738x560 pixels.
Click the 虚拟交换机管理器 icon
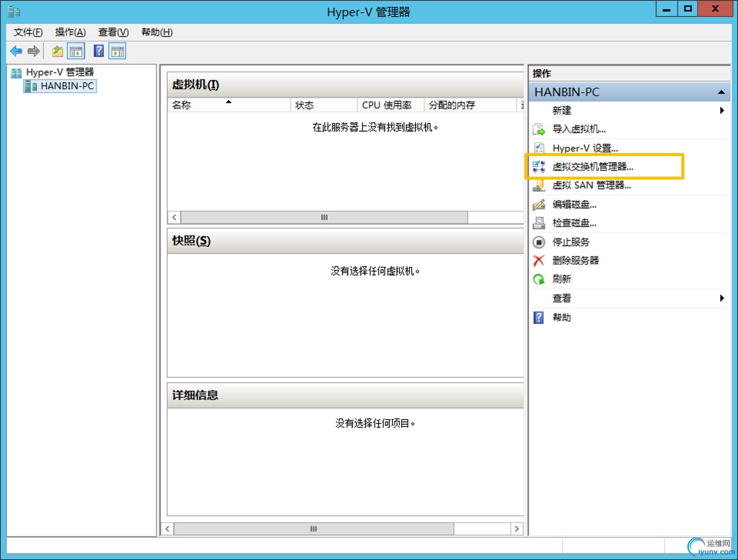tap(539, 167)
